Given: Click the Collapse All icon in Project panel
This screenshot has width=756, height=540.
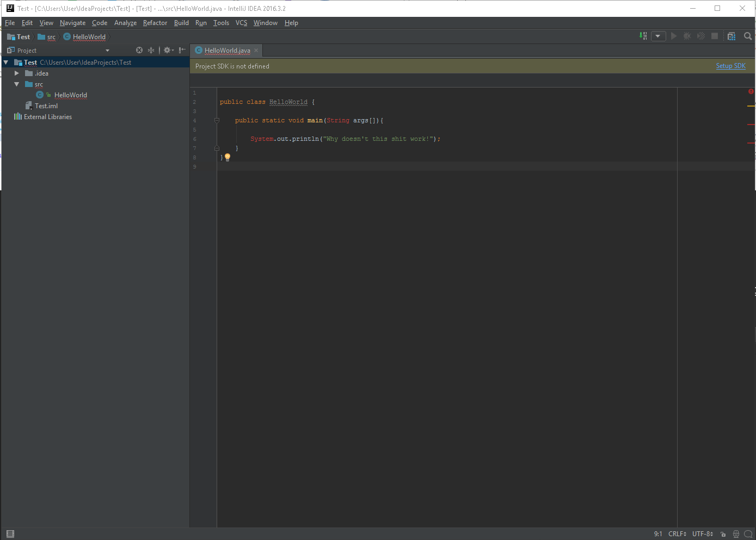Looking at the screenshot, I should pyautogui.click(x=151, y=50).
